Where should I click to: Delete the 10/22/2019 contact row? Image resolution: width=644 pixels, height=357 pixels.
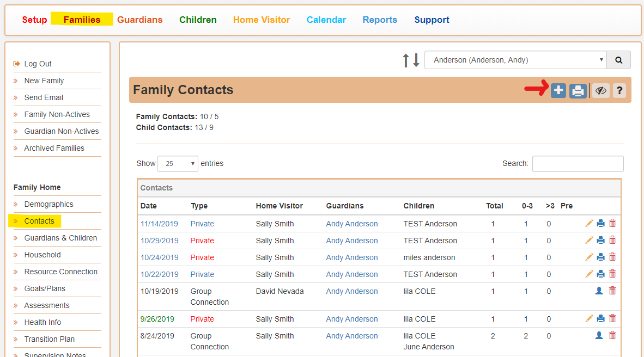[x=612, y=274]
